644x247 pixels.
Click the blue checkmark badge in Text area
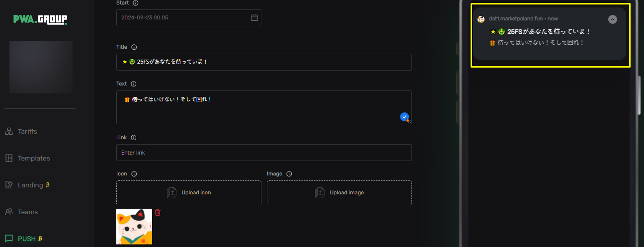click(x=404, y=117)
